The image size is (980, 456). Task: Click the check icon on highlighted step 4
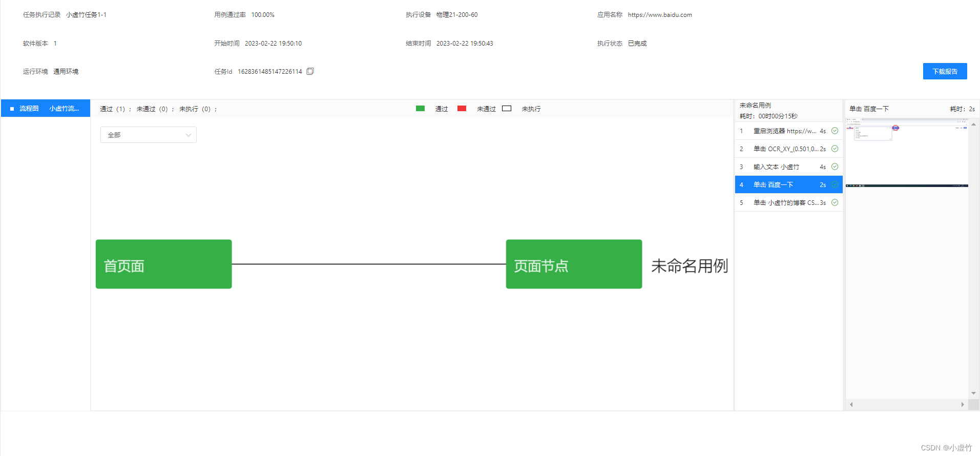[835, 184]
